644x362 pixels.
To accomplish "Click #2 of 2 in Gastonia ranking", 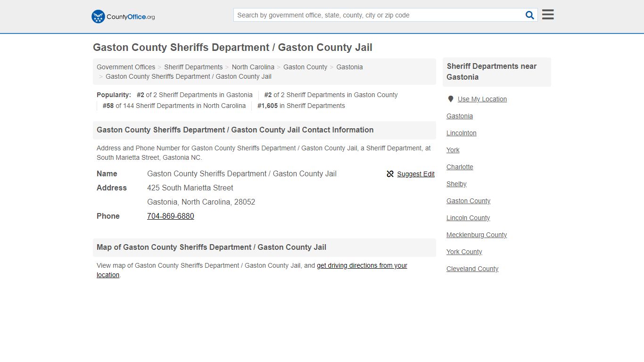I will (195, 95).
